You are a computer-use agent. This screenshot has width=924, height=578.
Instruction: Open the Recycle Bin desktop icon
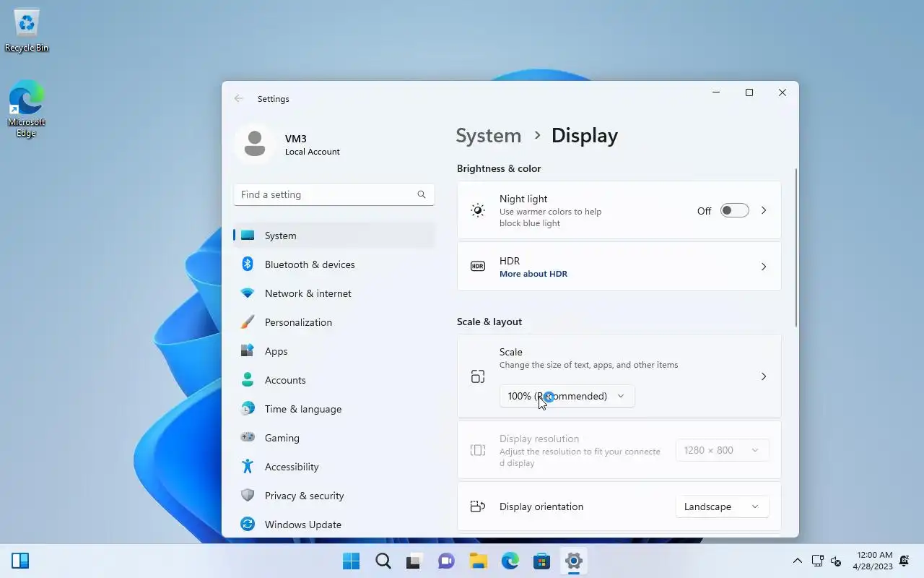pos(27,30)
